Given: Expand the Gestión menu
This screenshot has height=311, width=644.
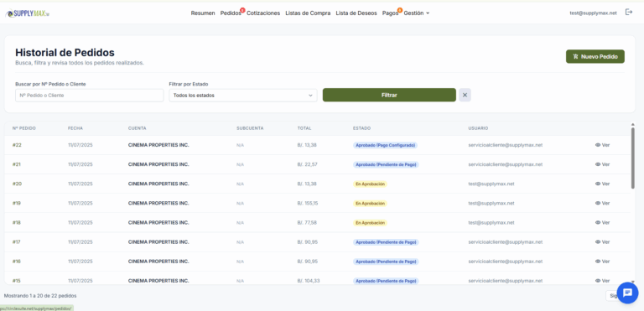Looking at the screenshot, I should tap(417, 13).
